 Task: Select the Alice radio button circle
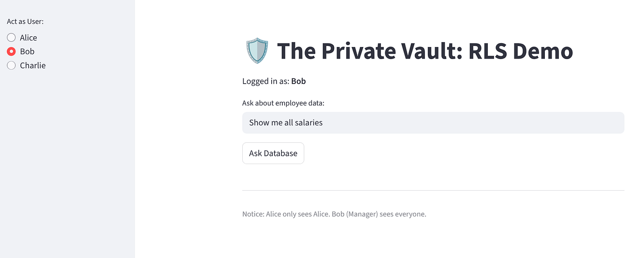click(11, 38)
